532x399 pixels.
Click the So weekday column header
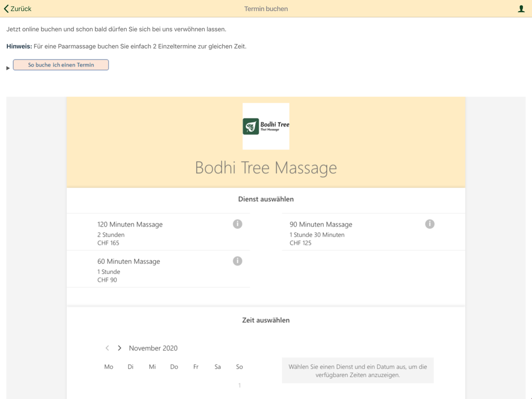click(x=239, y=367)
